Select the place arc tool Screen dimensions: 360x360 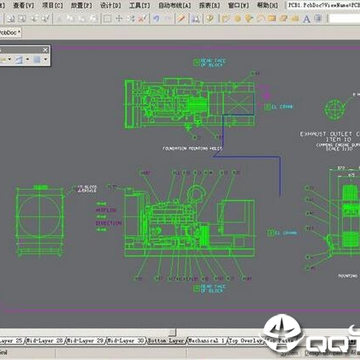point(260,19)
